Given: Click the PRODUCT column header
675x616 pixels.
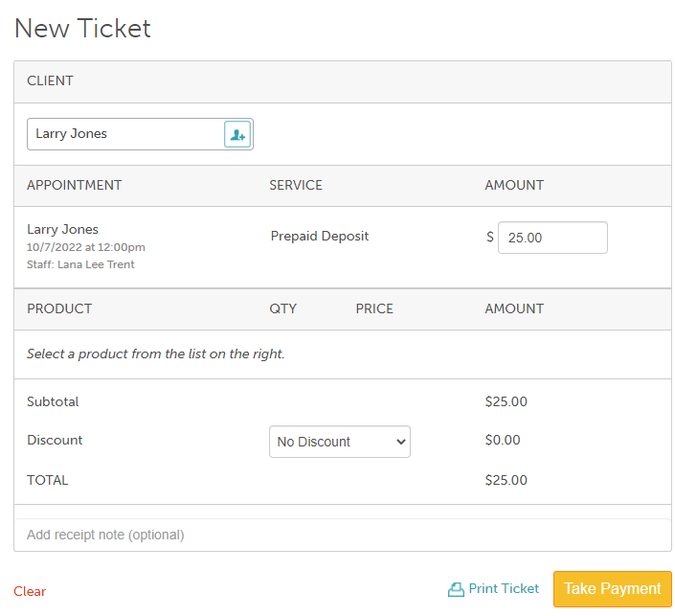Looking at the screenshot, I should click(59, 308).
